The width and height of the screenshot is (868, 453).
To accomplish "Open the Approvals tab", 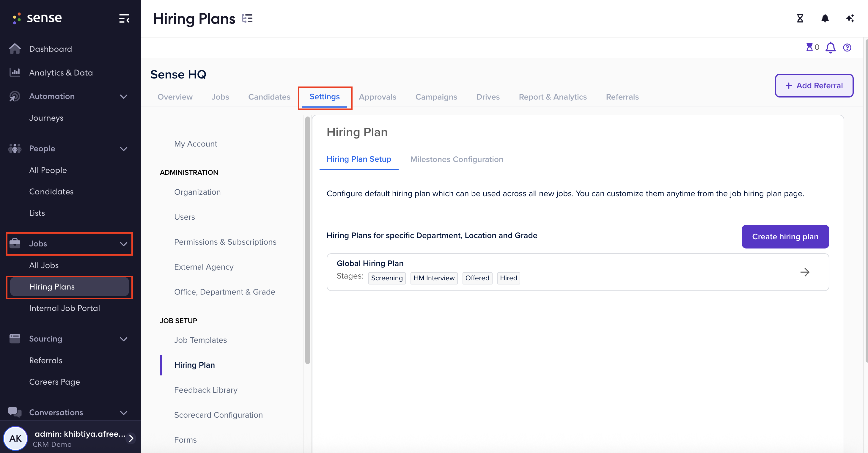I will 378,97.
